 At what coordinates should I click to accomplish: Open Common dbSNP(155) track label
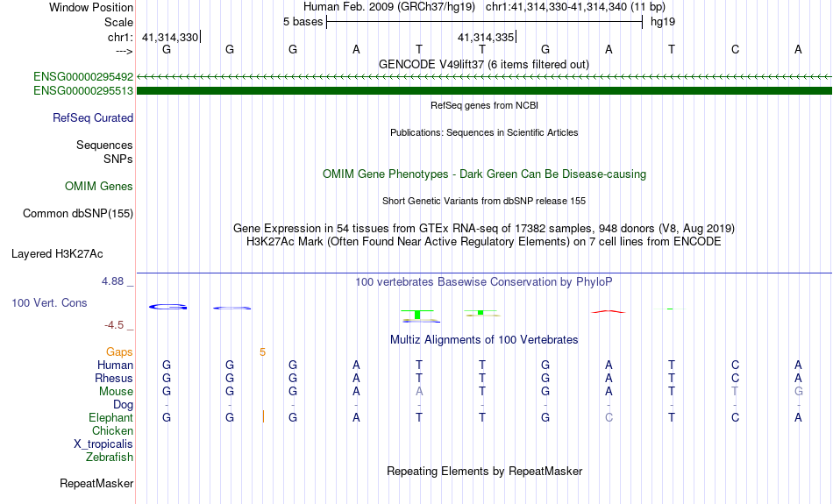click(x=78, y=214)
